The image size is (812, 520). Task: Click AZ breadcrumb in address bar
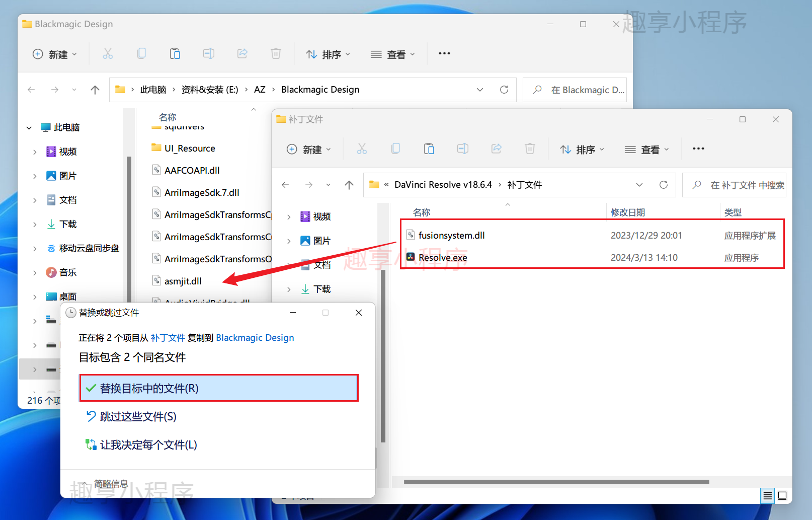(260, 90)
